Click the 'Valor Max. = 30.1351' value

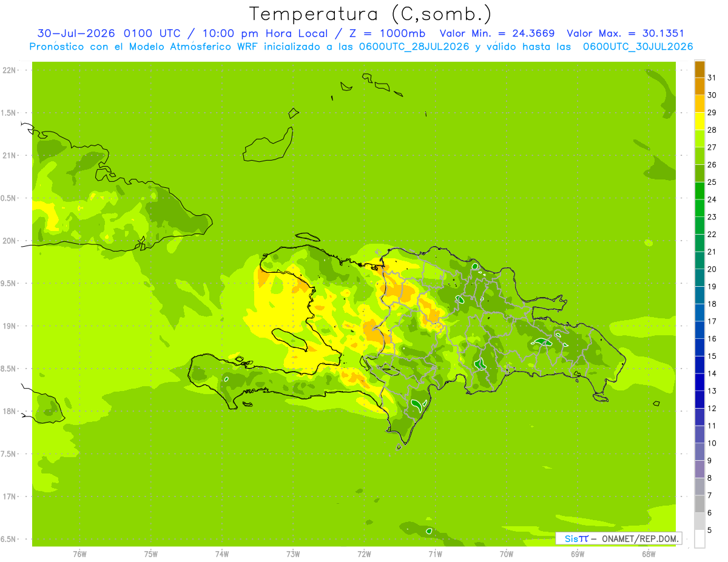(x=625, y=34)
